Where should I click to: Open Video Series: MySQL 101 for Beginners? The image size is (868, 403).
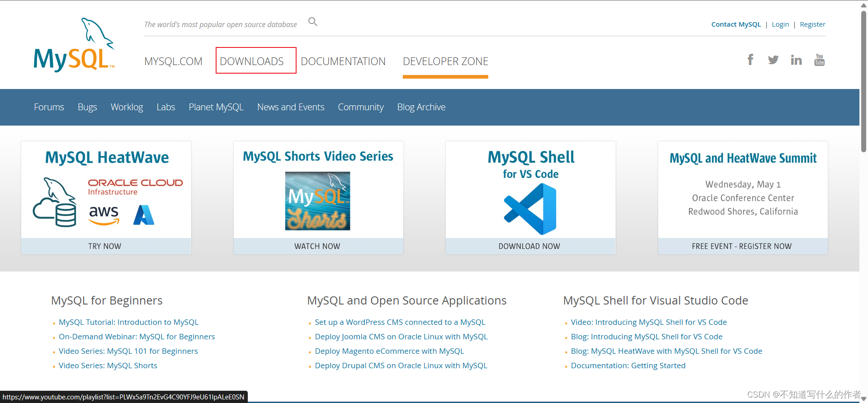pyautogui.click(x=128, y=351)
